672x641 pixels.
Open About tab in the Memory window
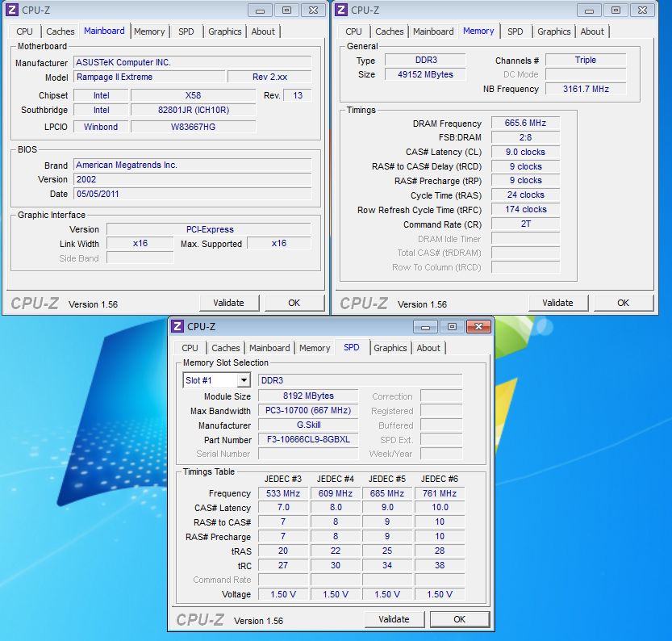click(x=592, y=31)
